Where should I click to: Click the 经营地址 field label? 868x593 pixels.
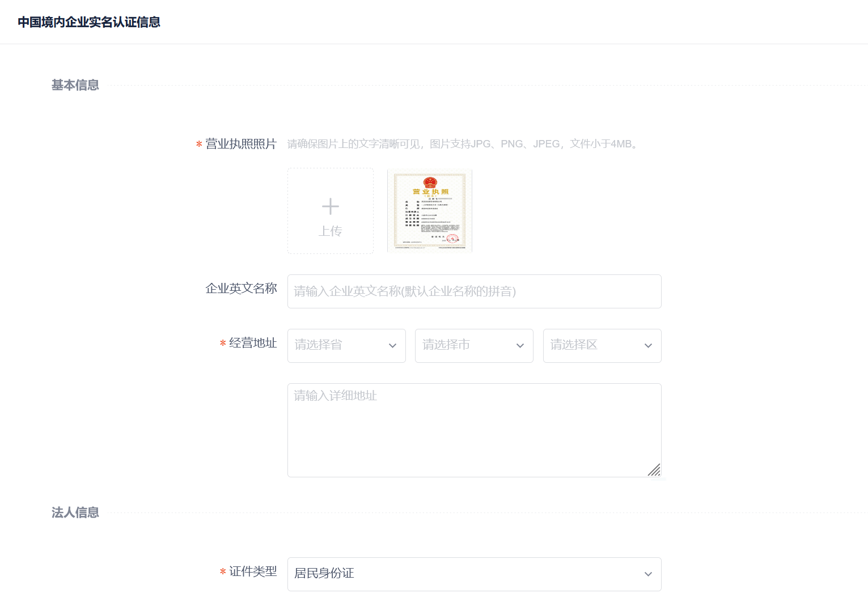[253, 343]
